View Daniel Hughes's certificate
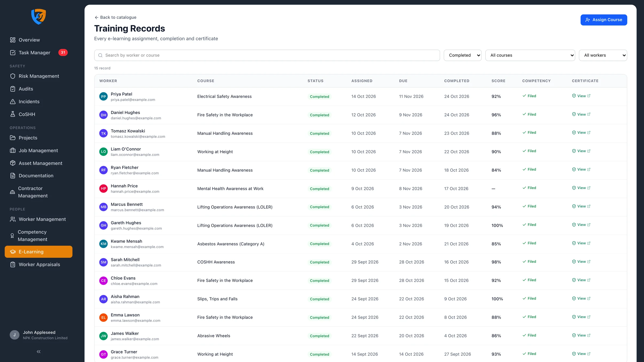 (581, 114)
